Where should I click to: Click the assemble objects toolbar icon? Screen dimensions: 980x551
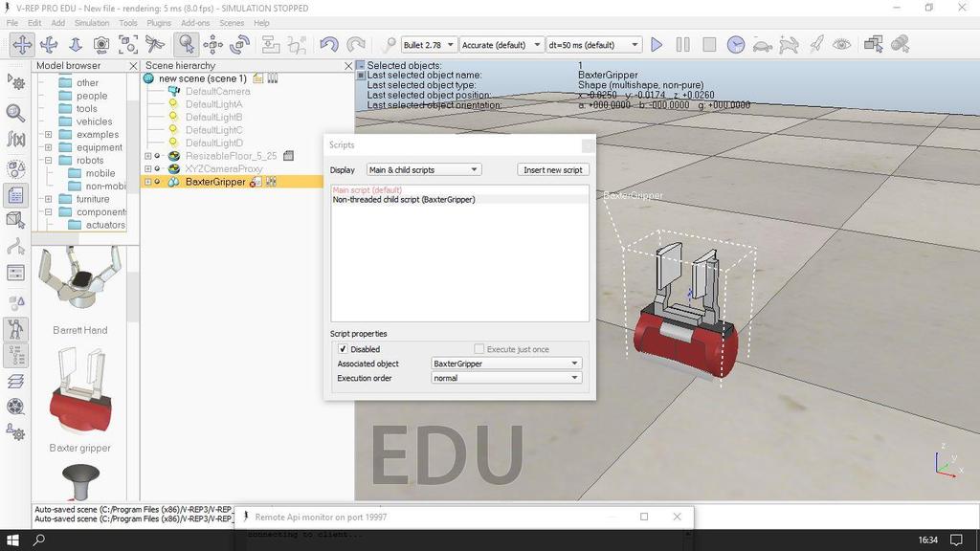point(271,44)
